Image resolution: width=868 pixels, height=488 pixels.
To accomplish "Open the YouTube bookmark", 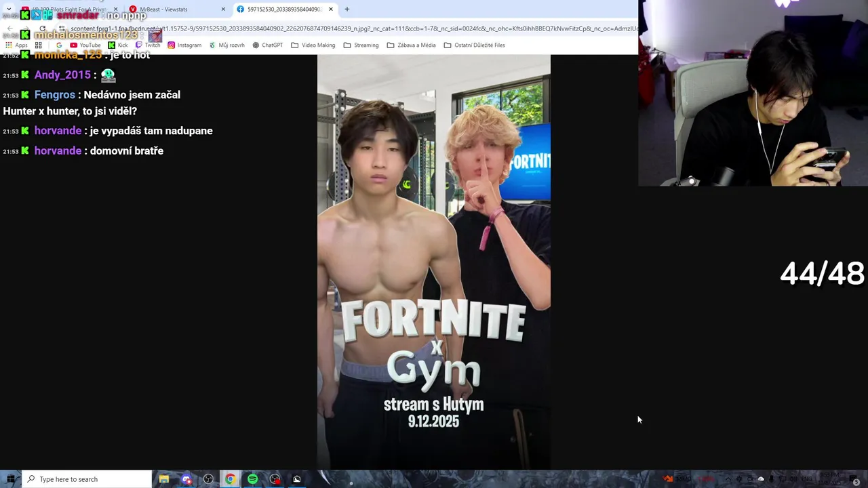I will (x=85, y=45).
